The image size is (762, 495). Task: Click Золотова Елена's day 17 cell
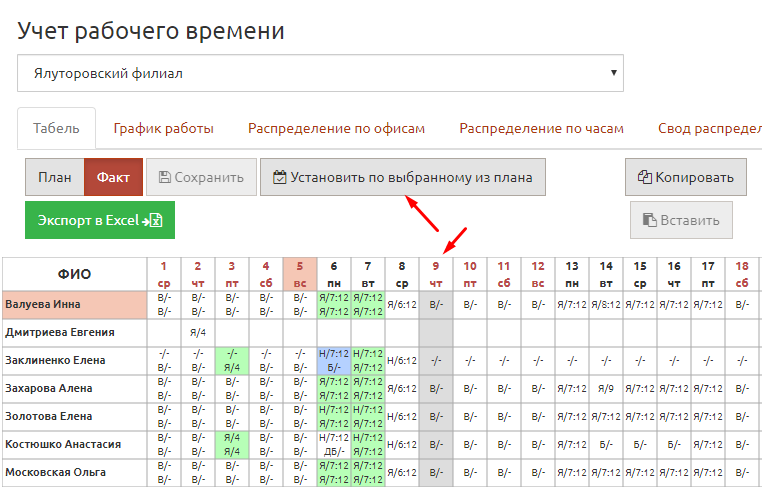708,417
